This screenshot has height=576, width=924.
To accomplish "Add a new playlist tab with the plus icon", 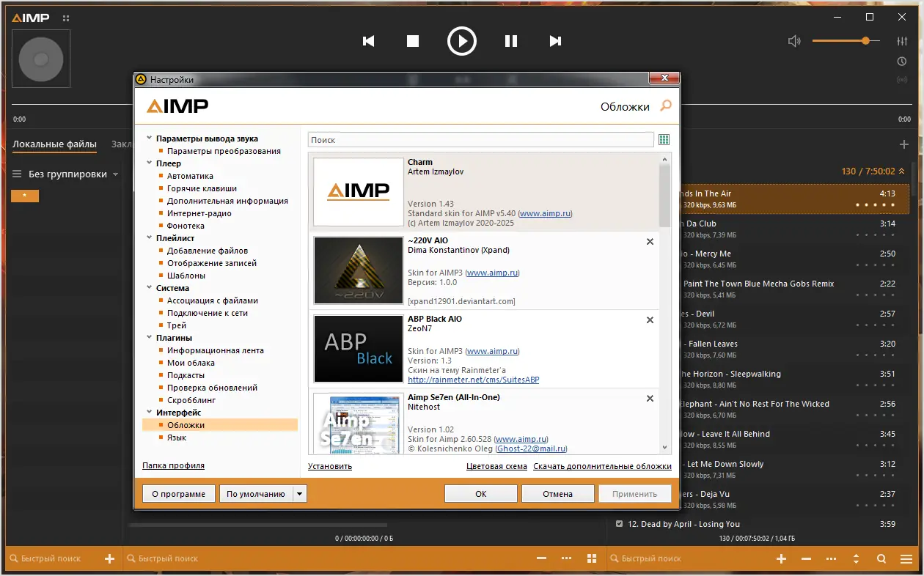I will tap(904, 144).
